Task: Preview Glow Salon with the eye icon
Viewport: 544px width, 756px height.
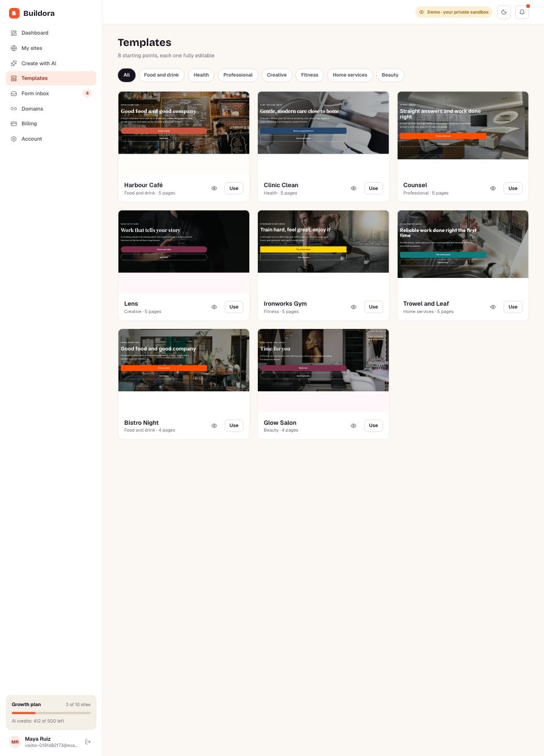Action: pyautogui.click(x=354, y=425)
